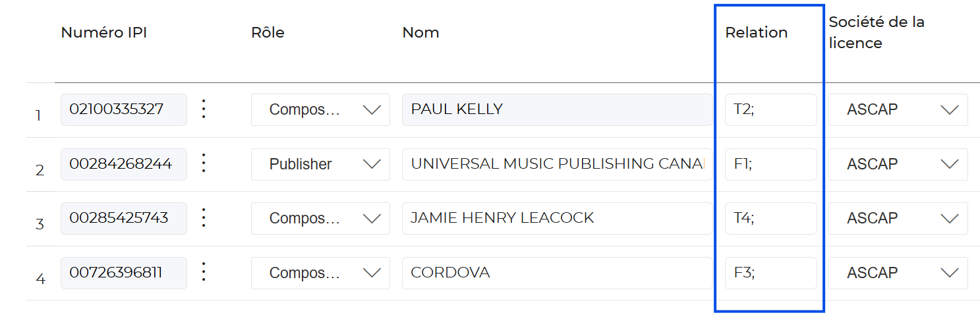The height and width of the screenshot is (317, 980).
Task: Open the Publisher role dropdown in row 2
Action: pyautogui.click(x=320, y=164)
